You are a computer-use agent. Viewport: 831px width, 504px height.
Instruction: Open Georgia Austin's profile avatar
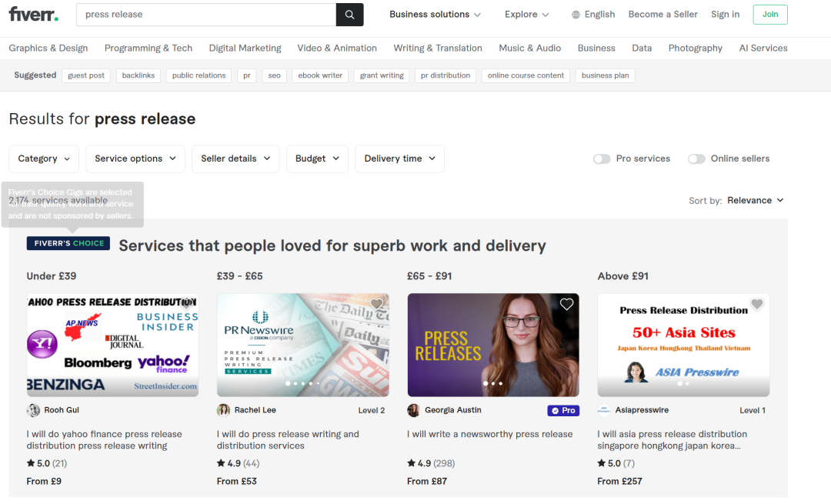(413, 410)
